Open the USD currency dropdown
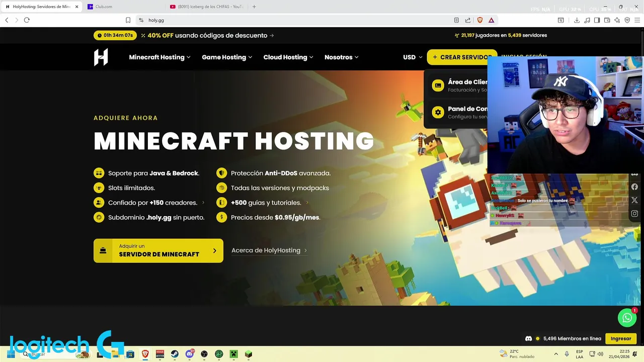Screen dimensions: 644x362 pyautogui.click(x=413, y=57)
